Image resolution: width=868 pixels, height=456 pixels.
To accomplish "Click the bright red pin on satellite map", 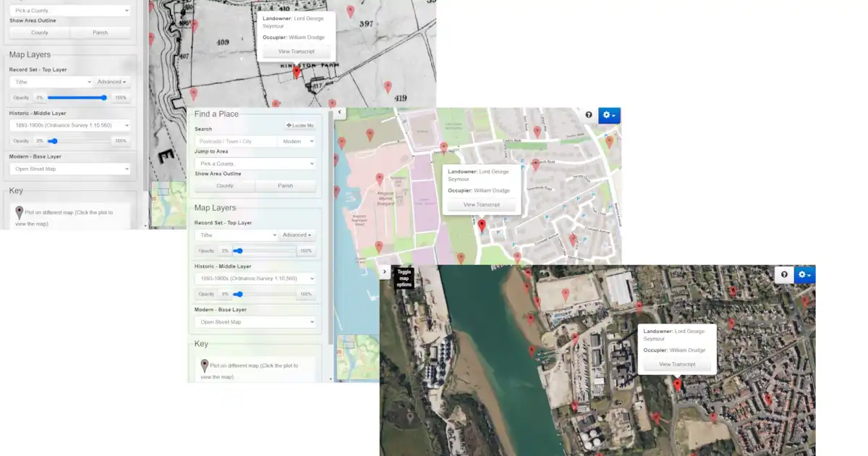I will pos(677,384).
